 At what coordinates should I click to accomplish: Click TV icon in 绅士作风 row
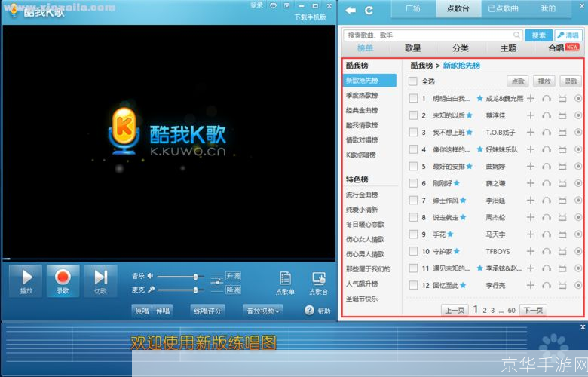click(562, 201)
